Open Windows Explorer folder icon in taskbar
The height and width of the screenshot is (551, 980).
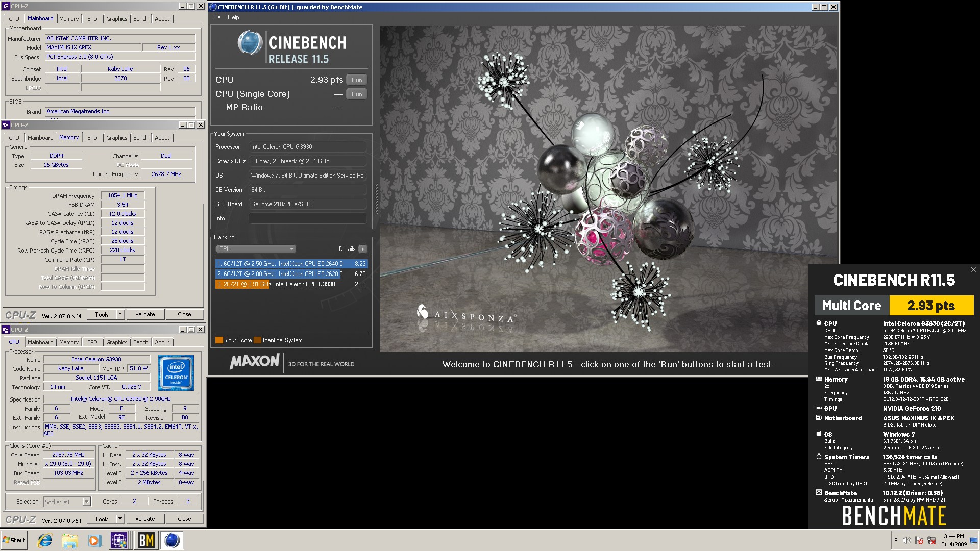(x=70, y=540)
